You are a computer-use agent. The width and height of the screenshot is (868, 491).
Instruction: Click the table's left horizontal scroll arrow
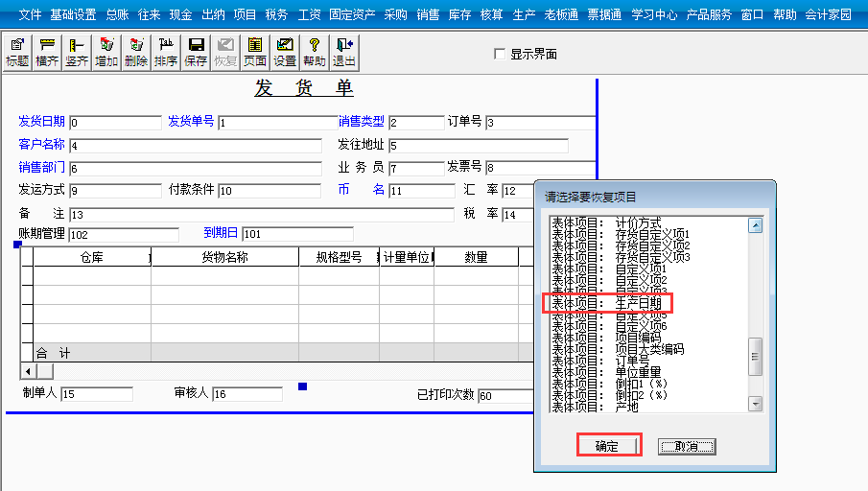28,371
